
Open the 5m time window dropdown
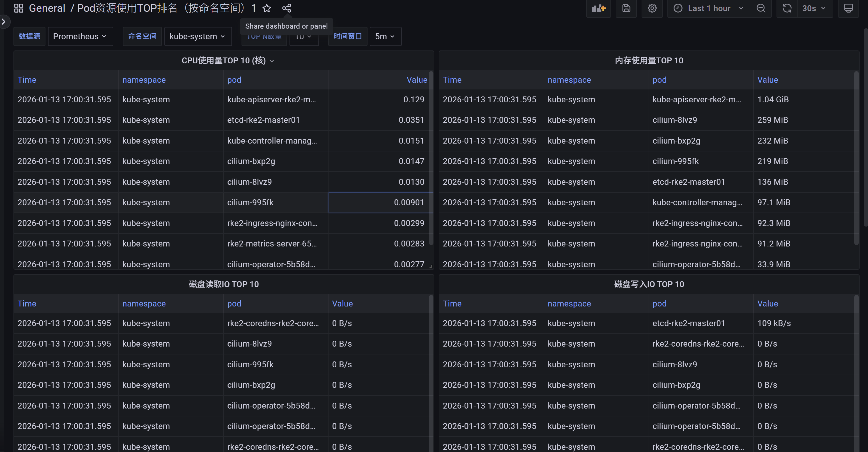click(x=385, y=36)
